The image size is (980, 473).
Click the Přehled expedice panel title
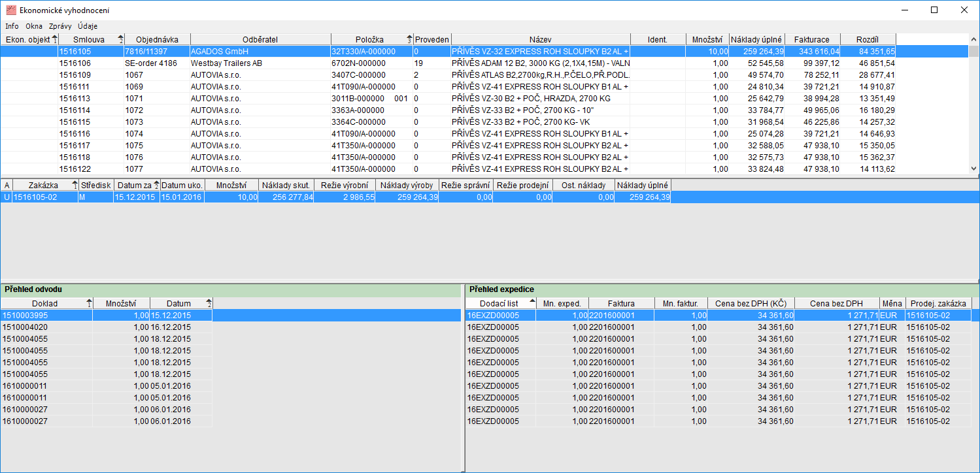pos(501,289)
